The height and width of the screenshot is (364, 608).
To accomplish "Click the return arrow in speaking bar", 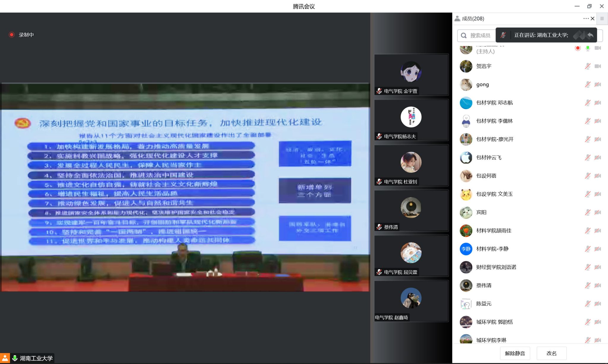I will coord(590,35).
